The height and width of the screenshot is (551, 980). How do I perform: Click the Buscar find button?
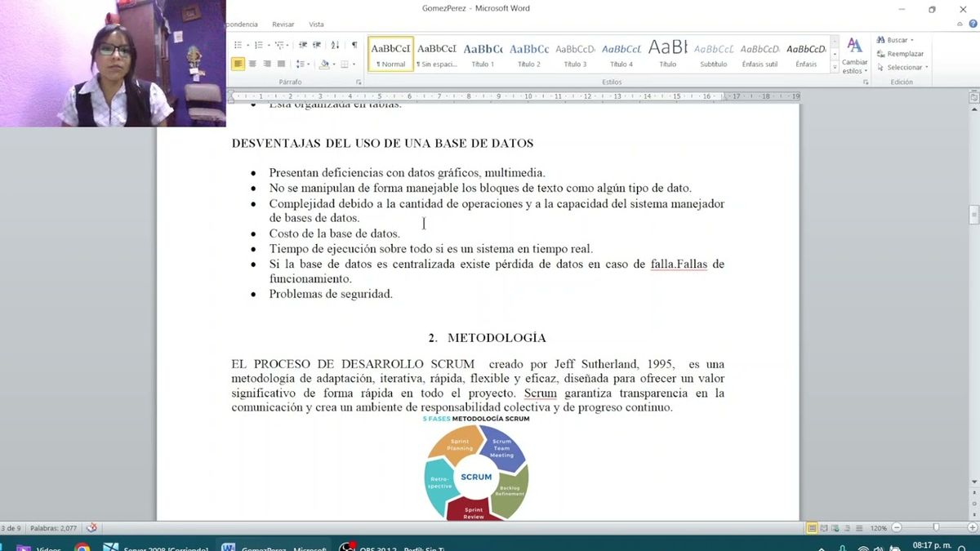[x=895, y=40]
